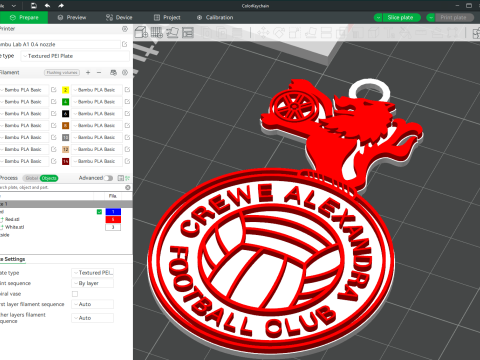Click the green filament 4 color swatch
Screen dimensions: 480x360
(66, 102)
